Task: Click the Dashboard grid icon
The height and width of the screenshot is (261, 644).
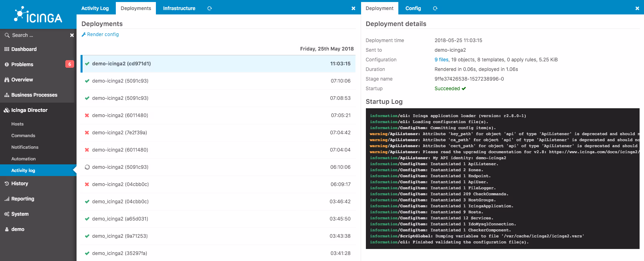Action: pos(7,49)
